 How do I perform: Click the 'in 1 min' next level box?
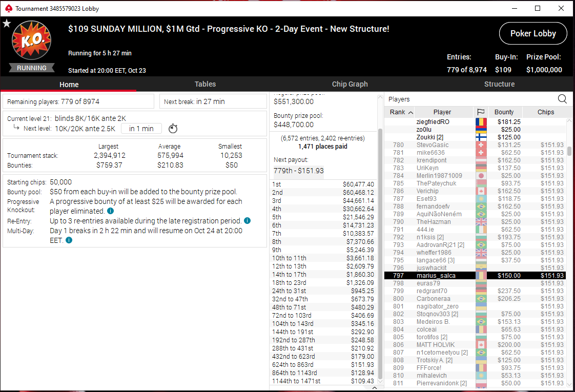[x=141, y=129]
